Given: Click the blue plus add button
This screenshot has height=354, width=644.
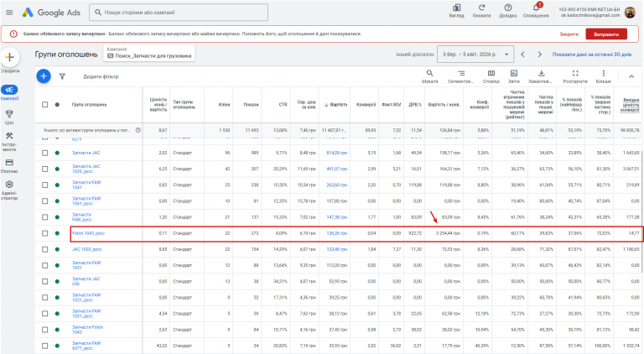Looking at the screenshot, I should tap(44, 75).
